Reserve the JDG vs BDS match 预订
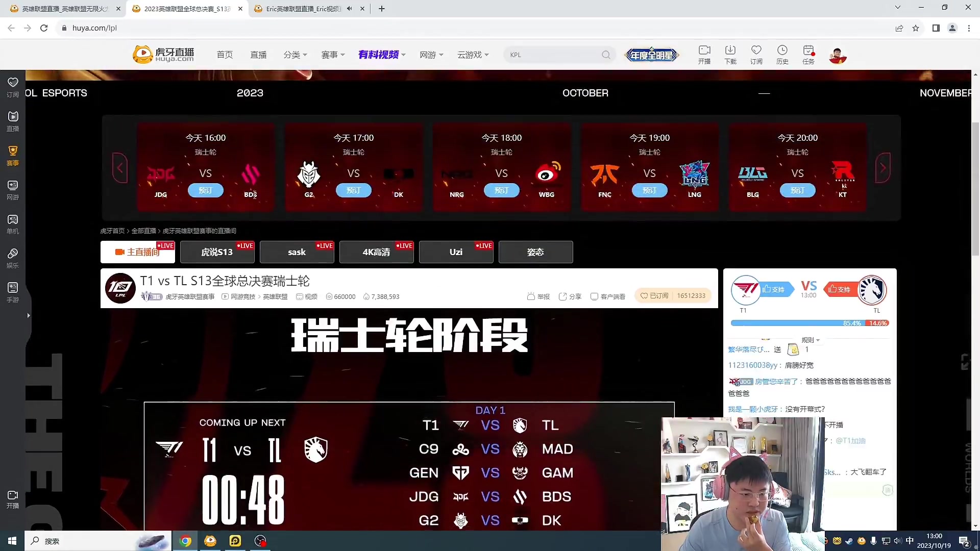 pyautogui.click(x=206, y=190)
